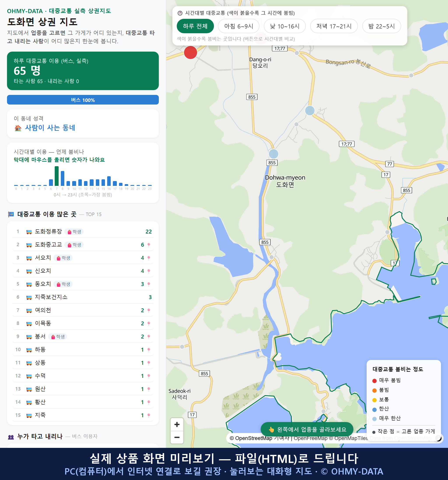Click the blue 한산 legend swatch

(374, 410)
